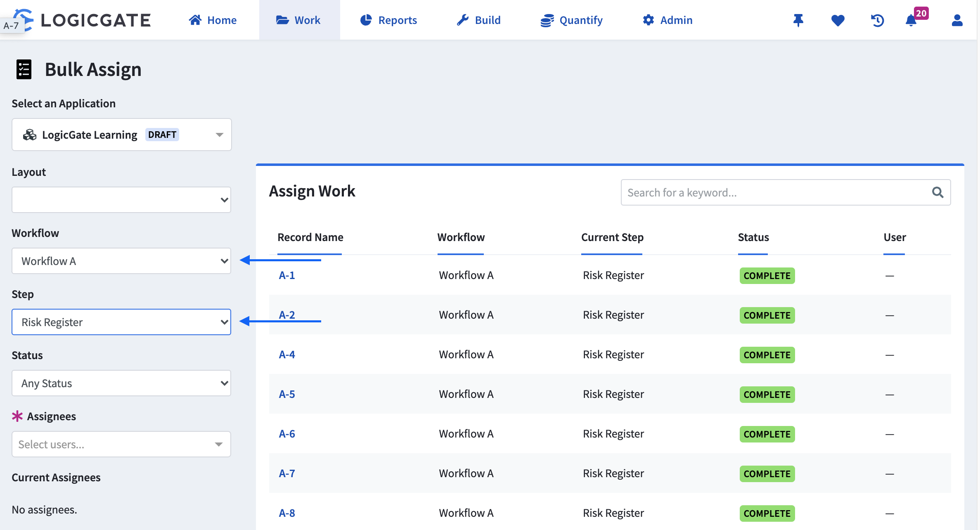
Task: Open record A-6 link
Action: (x=287, y=434)
